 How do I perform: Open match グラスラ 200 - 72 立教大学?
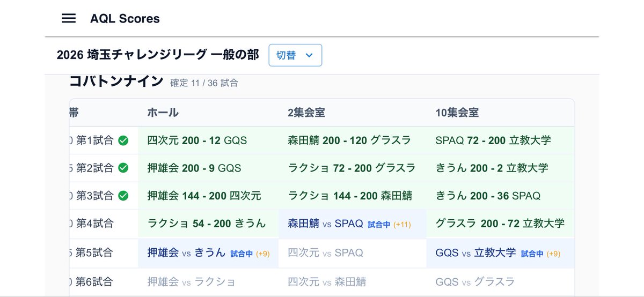[x=500, y=224]
